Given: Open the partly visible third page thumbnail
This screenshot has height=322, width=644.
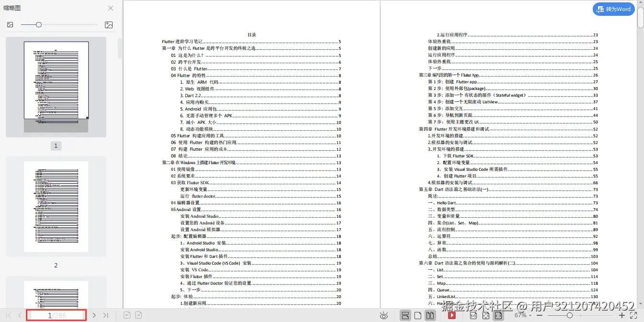Looking at the screenshot, I should (56, 293).
